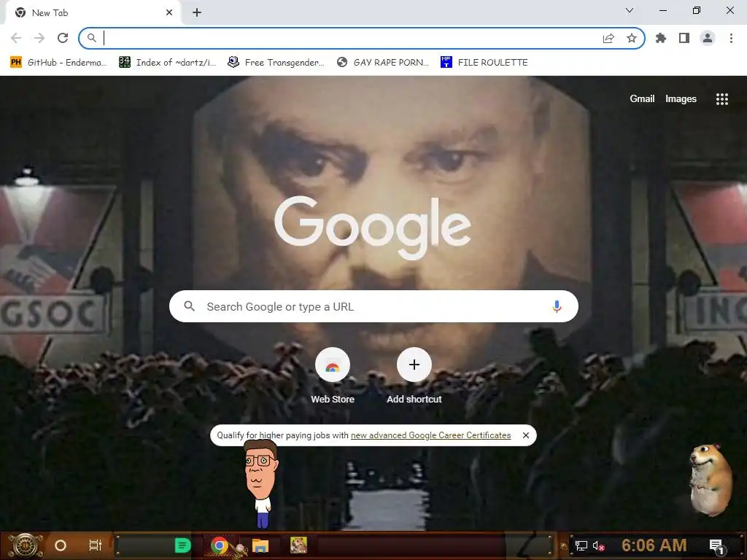Click the Google logo
Image resolution: width=747 pixels, height=560 pixels.
[373, 227]
